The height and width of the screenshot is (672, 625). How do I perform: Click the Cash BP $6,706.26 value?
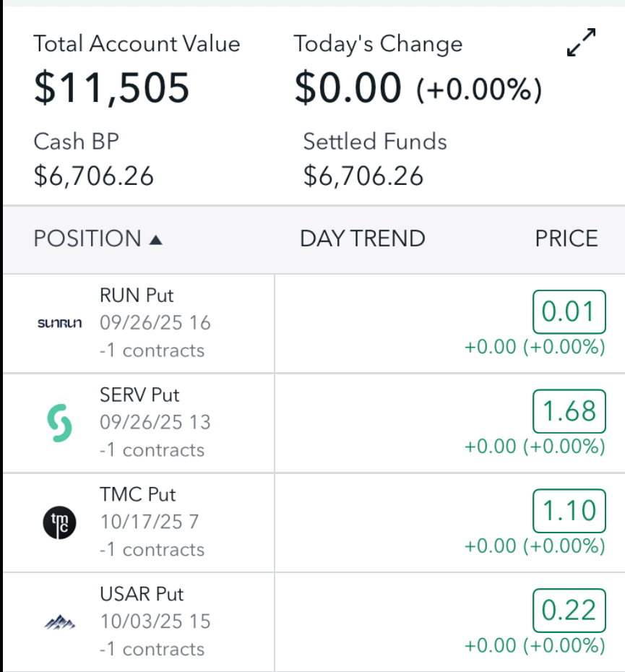[x=93, y=176]
